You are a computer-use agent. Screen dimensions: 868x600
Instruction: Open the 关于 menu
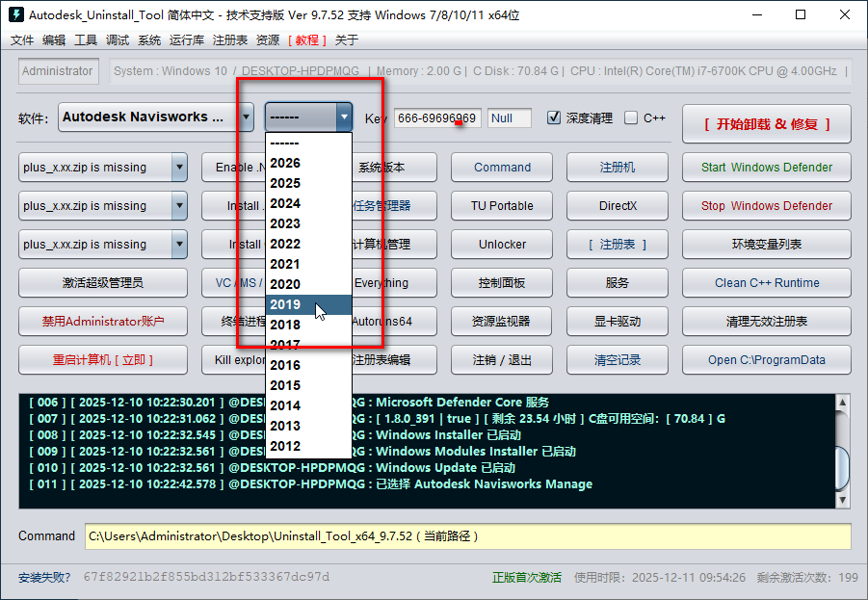pyautogui.click(x=347, y=39)
